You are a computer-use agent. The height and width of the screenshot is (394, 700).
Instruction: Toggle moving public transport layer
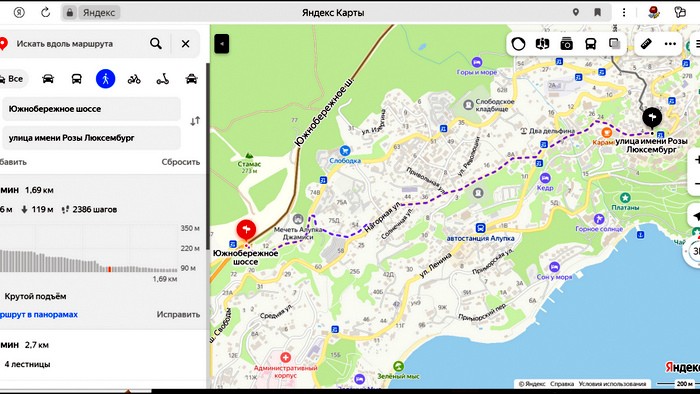(591, 44)
